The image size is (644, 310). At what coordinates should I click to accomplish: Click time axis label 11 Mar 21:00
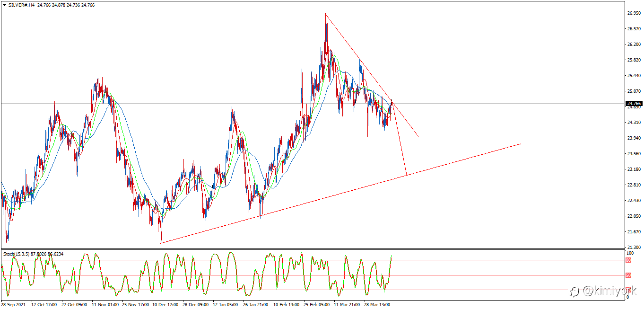coord(347,305)
